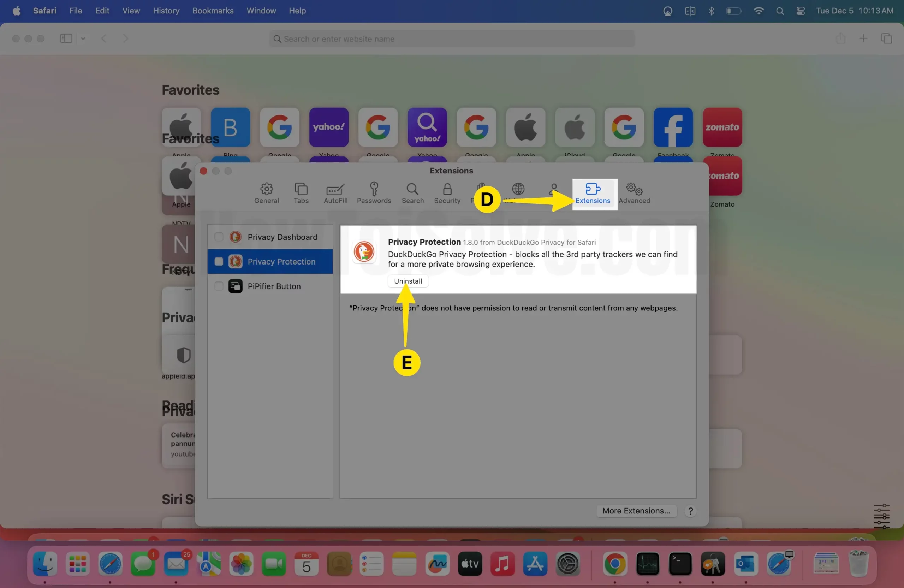Viewport: 904px width, 588px height.
Task: Open Calendar from the Dock
Action: [306, 564]
